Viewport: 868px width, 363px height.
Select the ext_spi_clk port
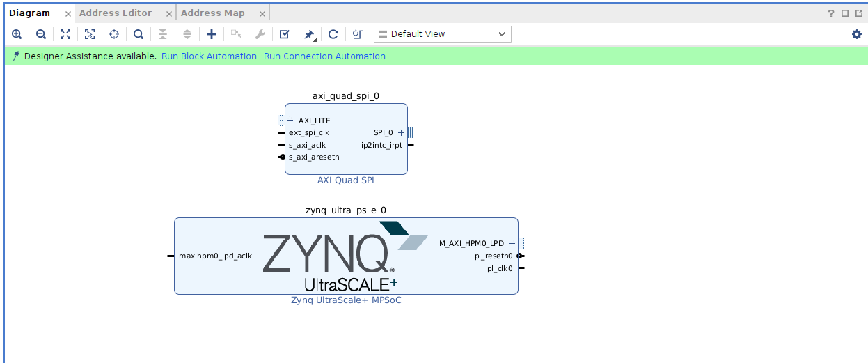(309, 132)
